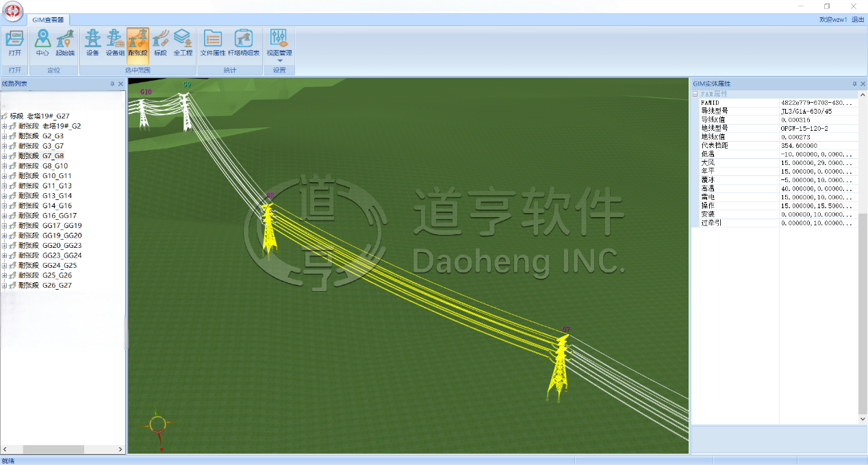This screenshot has width=868, height=465.
Task: Collapse the FAM属性 property group
Action: 696,94
